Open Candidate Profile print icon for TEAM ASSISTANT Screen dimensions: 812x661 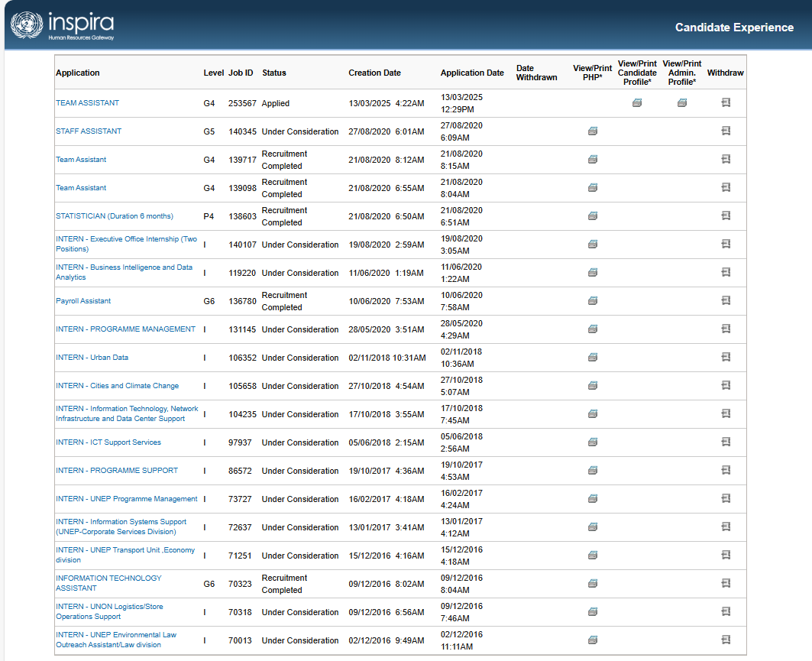click(x=637, y=102)
